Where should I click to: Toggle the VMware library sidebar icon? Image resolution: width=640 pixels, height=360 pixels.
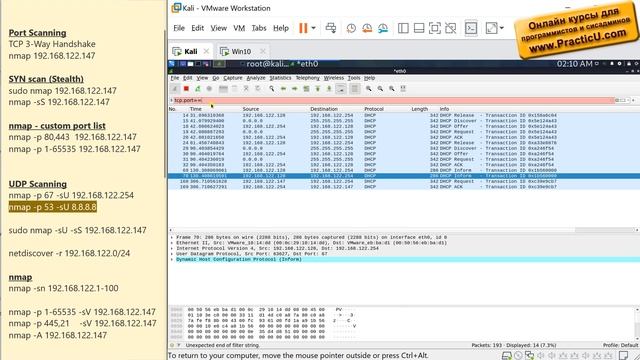(403, 28)
